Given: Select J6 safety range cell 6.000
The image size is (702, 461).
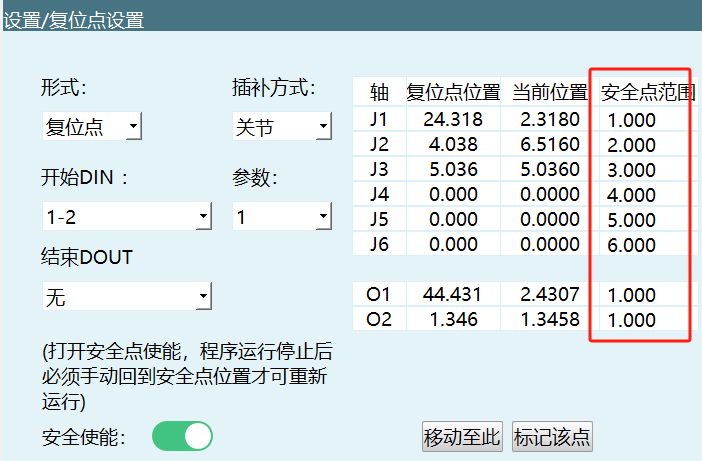Looking at the screenshot, I should 648,244.
